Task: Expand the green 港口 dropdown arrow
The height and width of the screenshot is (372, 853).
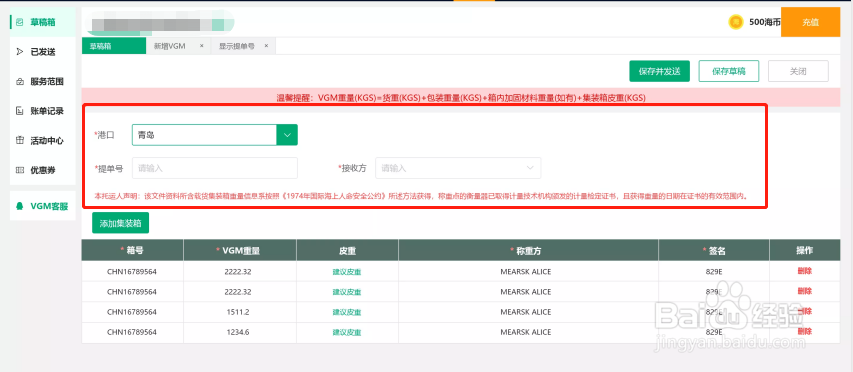Action: (287, 135)
